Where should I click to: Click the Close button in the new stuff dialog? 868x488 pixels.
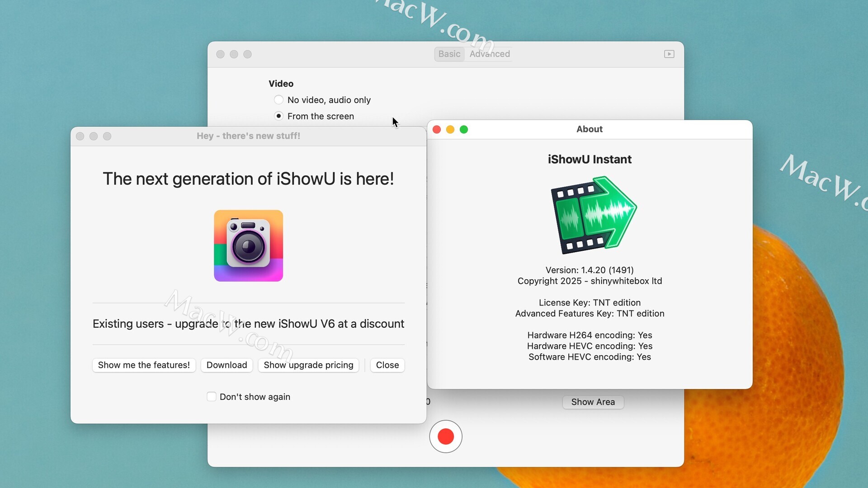[x=387, y=365]
